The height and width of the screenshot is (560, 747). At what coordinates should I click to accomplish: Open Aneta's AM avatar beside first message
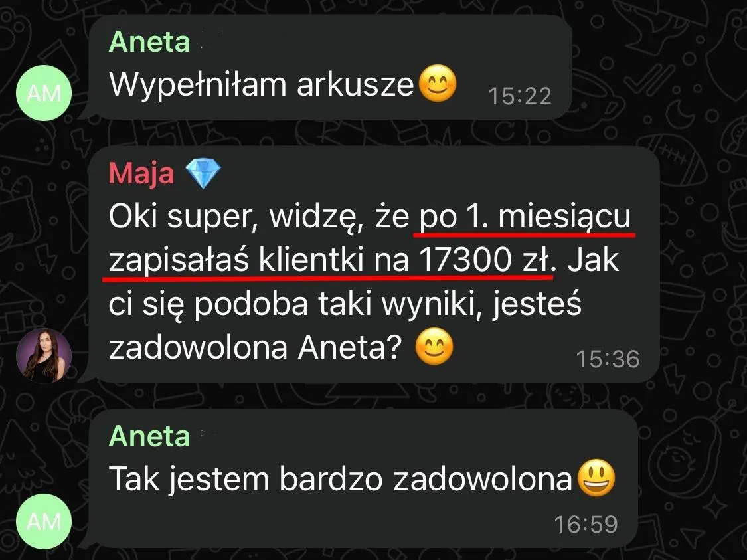tap(44, 93)
